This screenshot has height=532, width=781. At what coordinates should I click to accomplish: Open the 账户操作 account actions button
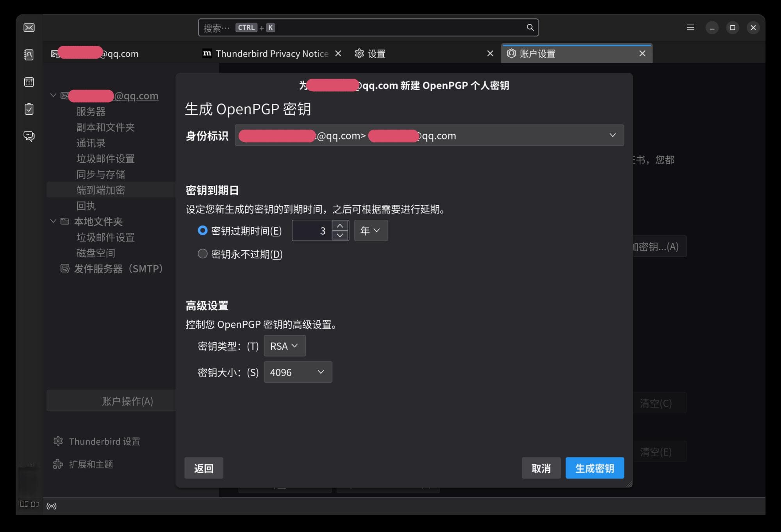(112, 400)
